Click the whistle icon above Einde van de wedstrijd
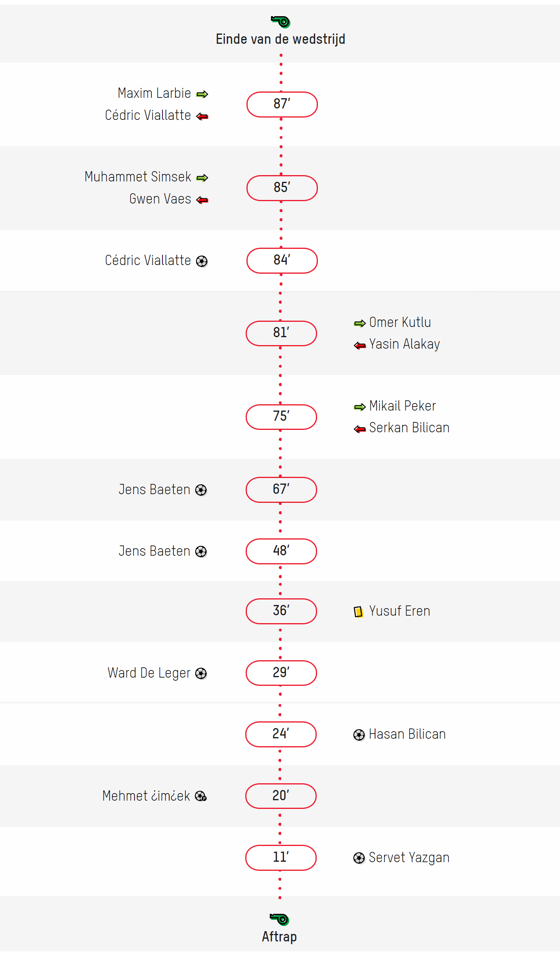This screenshot has width=560, height=971. point(280,22)
